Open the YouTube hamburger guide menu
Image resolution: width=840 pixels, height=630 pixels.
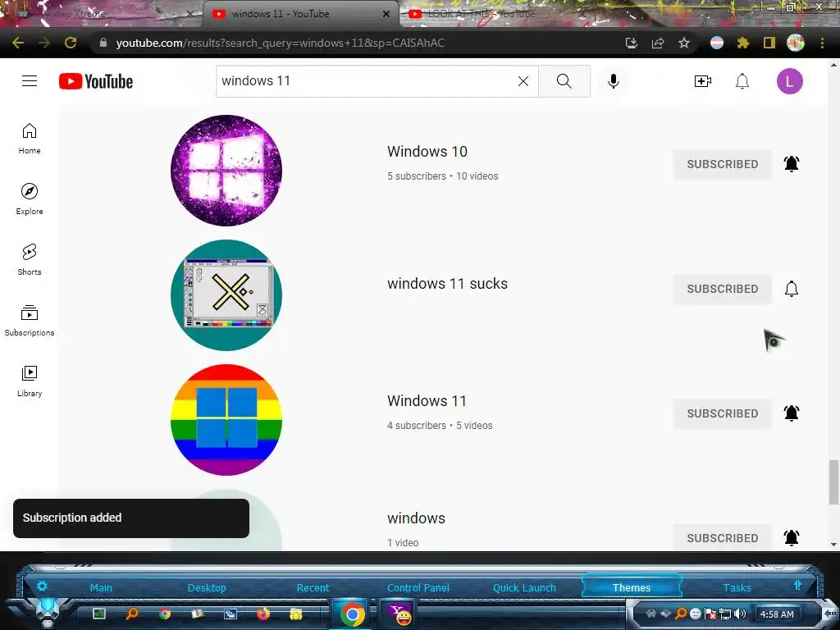30,81
